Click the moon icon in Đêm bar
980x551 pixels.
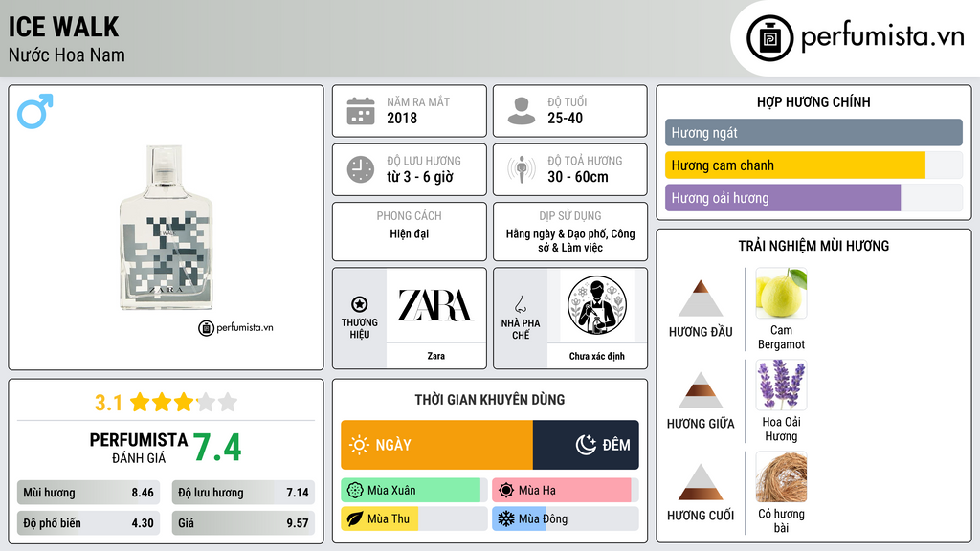click(x=586, y=445)
